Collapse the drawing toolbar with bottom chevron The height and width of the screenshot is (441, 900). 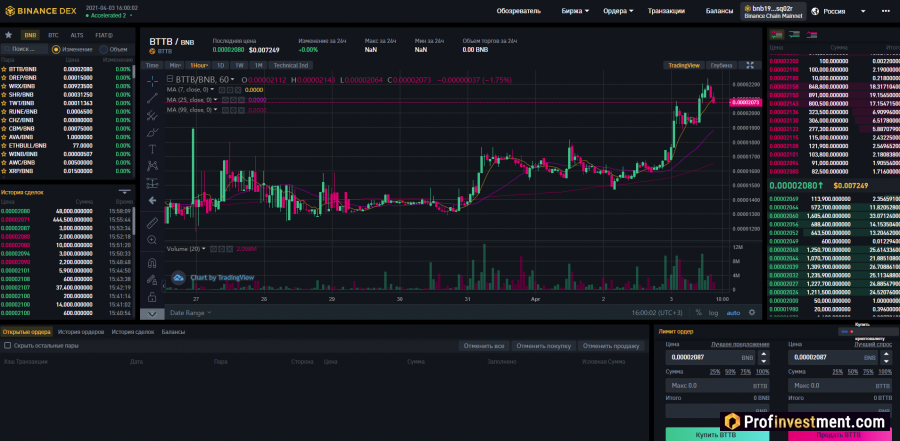[152, 314]
